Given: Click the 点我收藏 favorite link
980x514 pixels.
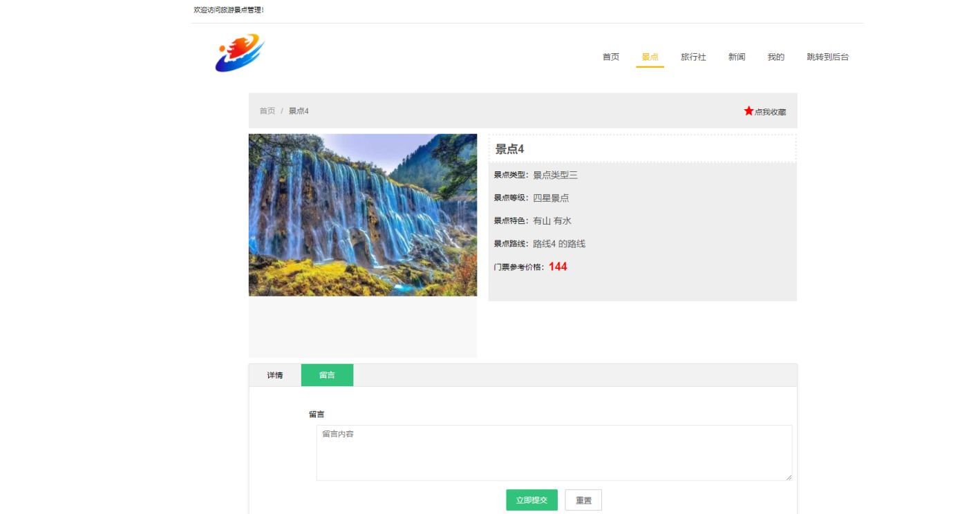Looking at the screenshot, I should point(770,112).
